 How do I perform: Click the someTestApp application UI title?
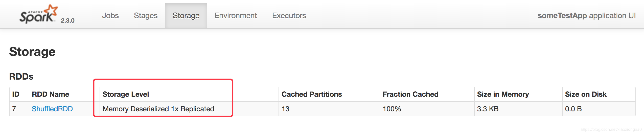pyautogui.click(x=586, y=16)
